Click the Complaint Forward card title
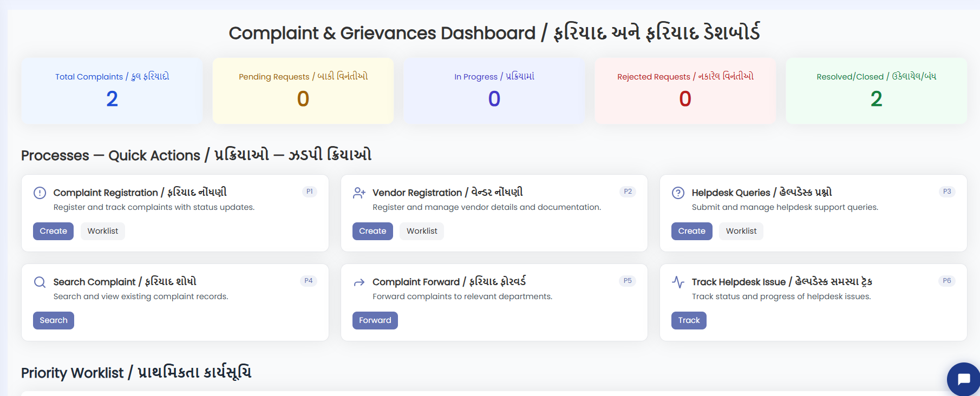980x396 pixels. pos(449,282)
